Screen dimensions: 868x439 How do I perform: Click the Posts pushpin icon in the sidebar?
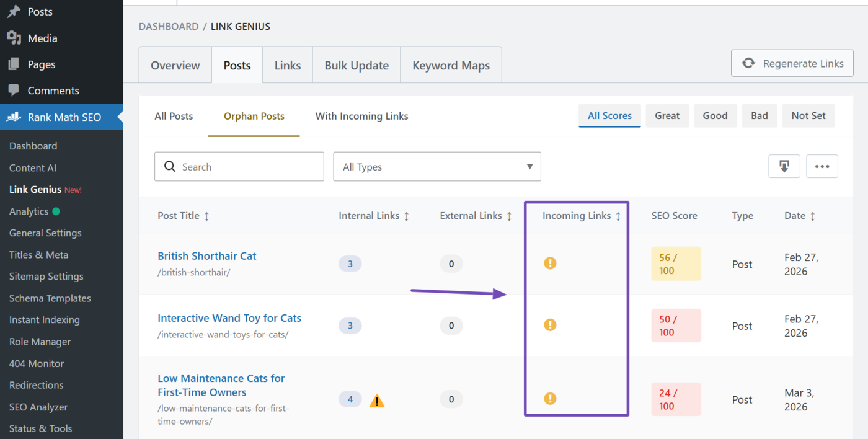click(12, 11)
